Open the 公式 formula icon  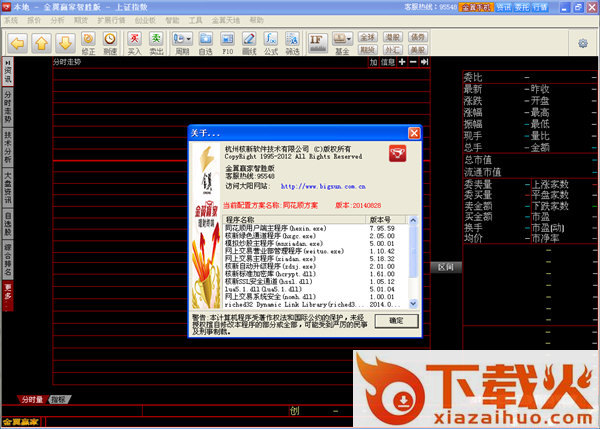coord(270,44)
